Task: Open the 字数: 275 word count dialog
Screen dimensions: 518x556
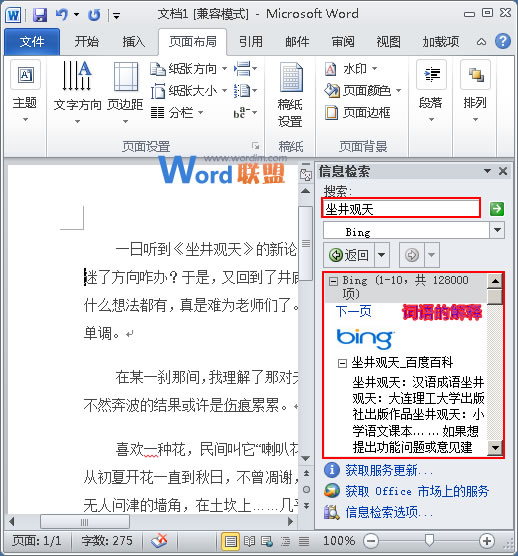Action: pyautogui.click(x=107, y=541)
